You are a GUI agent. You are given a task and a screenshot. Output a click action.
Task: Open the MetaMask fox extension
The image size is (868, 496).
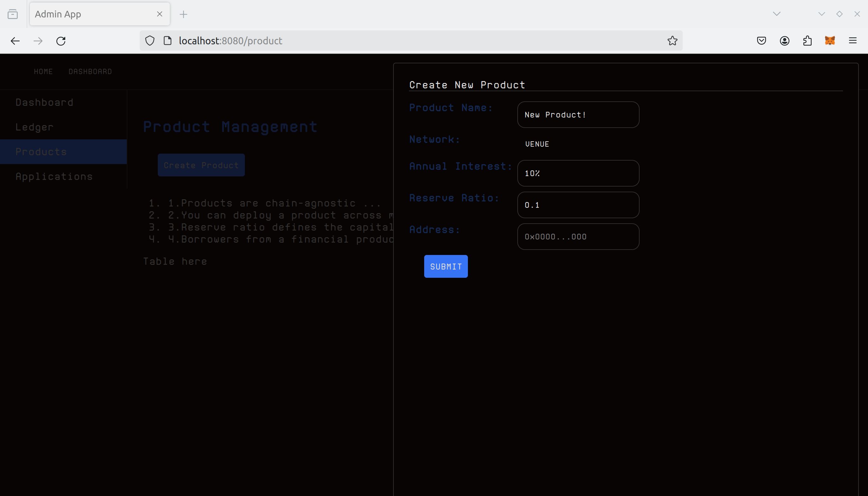point(830,41)
